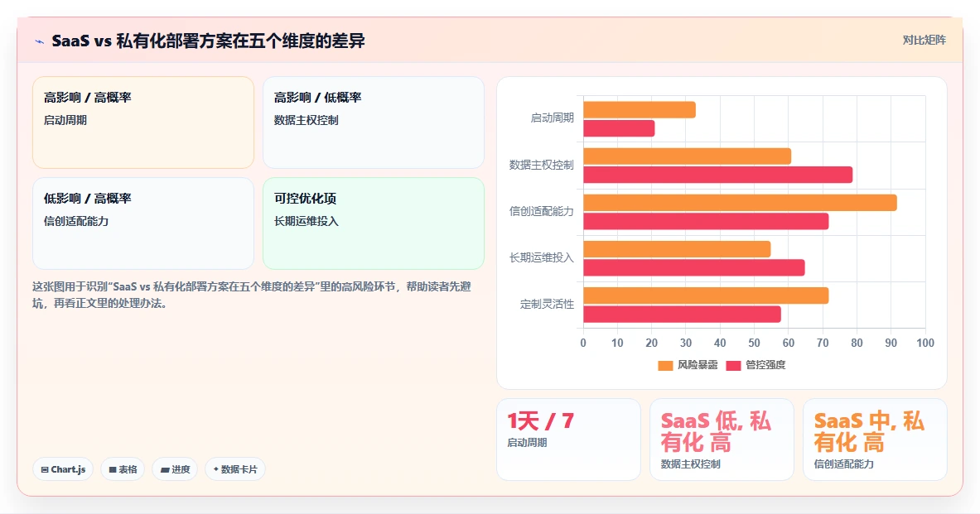Click the 数据卡片 tag chip

235,469
